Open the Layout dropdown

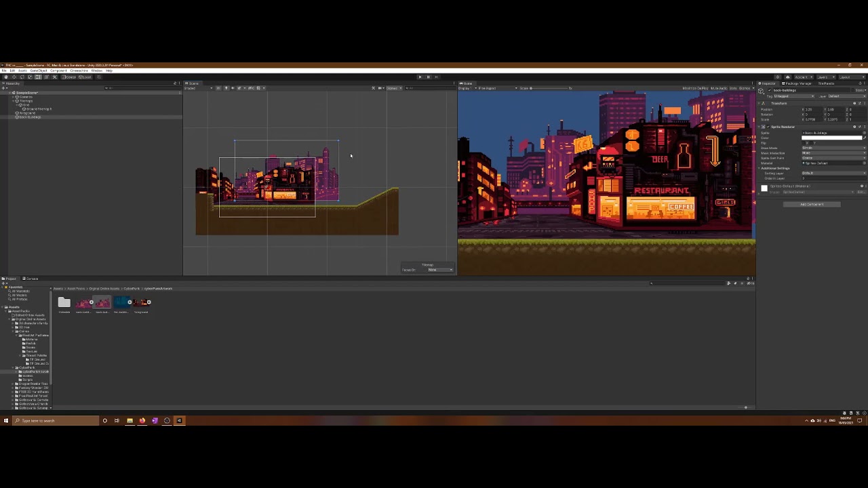(x=852, y=77)
